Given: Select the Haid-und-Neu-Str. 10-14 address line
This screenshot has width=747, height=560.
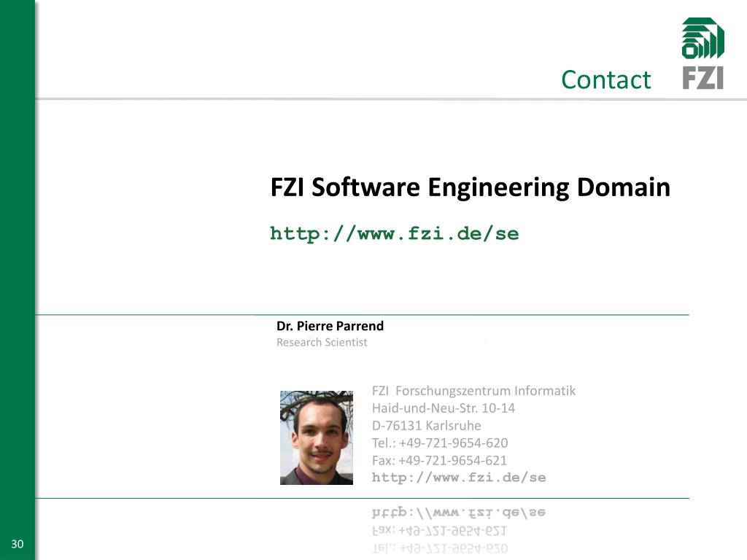Looking at the screenshot, I should coord(444,408).
